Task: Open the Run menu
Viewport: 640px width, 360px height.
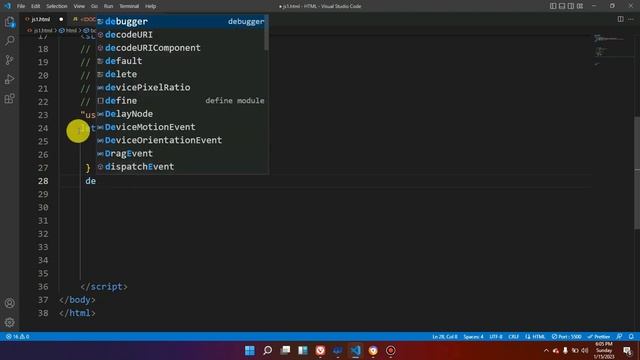Action: 109,6
